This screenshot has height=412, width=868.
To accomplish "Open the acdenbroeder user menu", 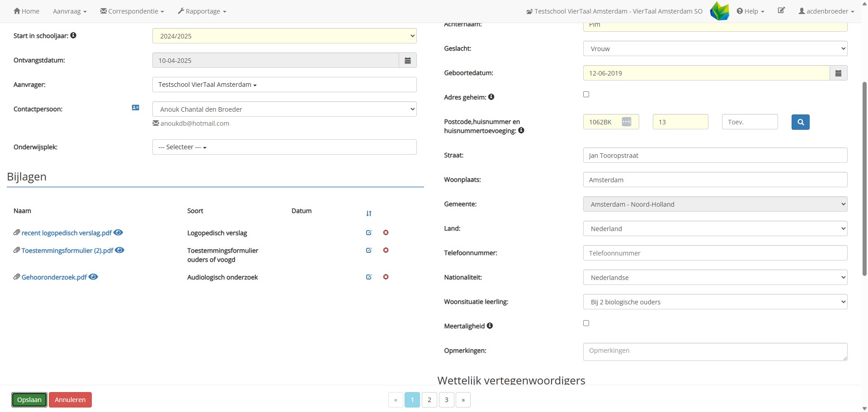I will tap(826, 11).
